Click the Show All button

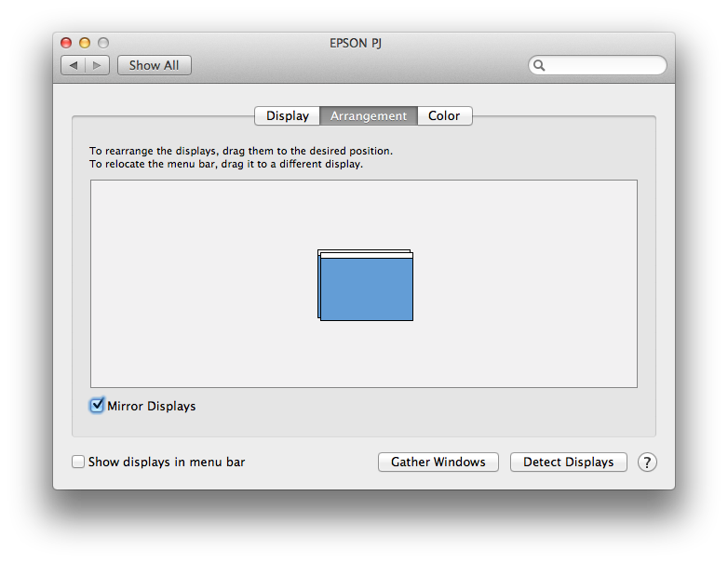click(155, 65)
